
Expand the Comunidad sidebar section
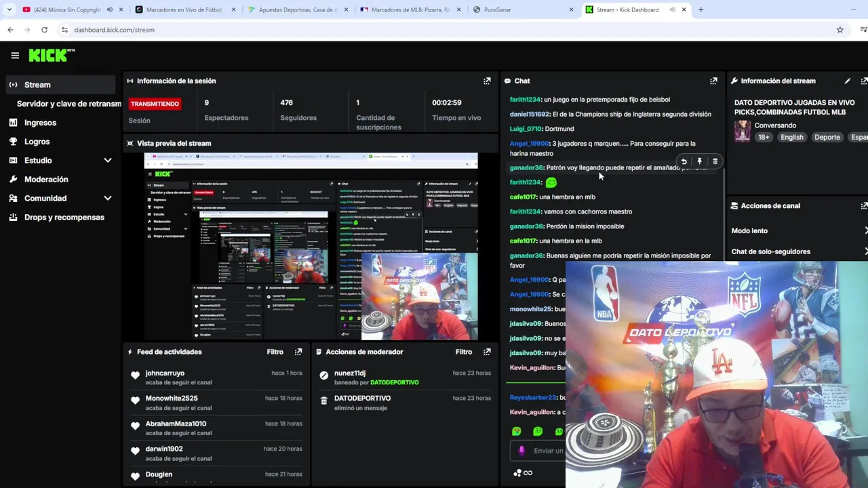click(107, 199)
